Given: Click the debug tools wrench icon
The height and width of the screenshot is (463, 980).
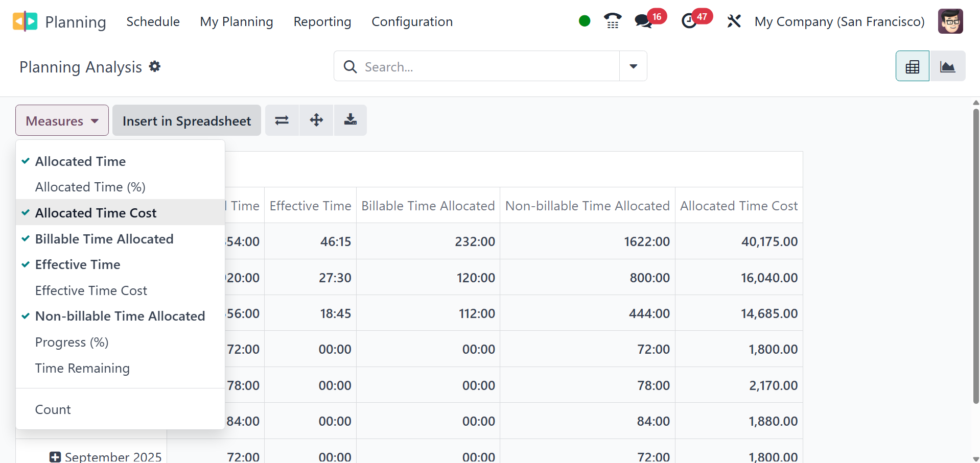Looking at the screenshot, I should click(734, 21).
